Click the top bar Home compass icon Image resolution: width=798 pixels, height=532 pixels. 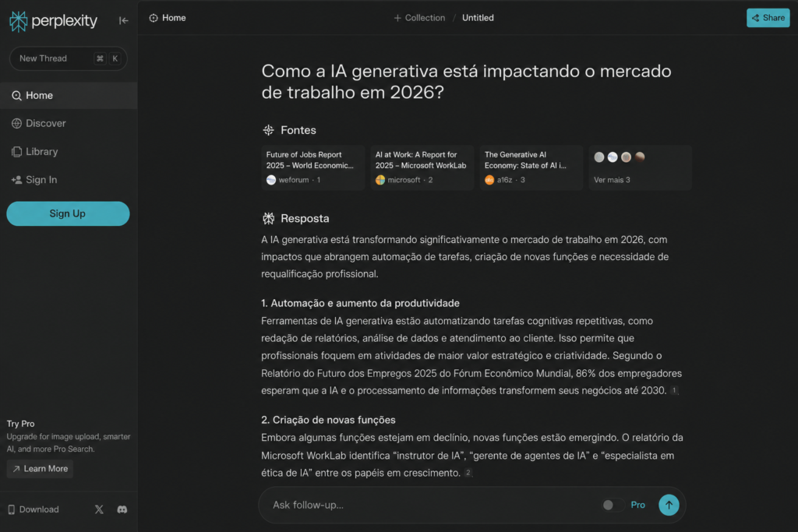point(154,18)
